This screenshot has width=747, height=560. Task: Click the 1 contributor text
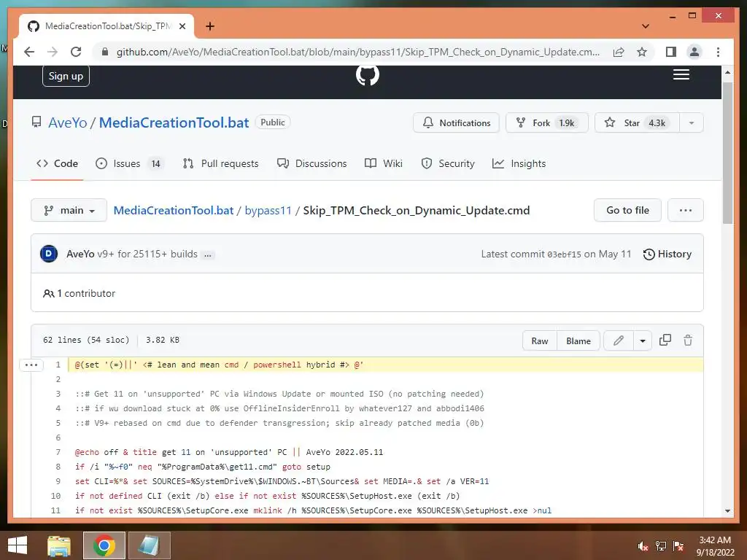point(79,293)
